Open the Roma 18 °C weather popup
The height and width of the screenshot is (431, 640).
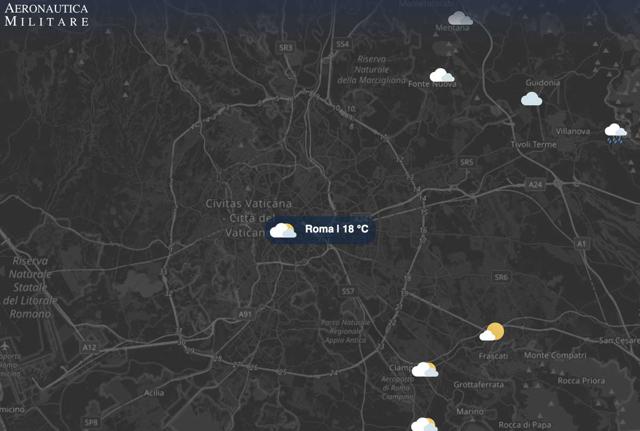pos(320,229)
